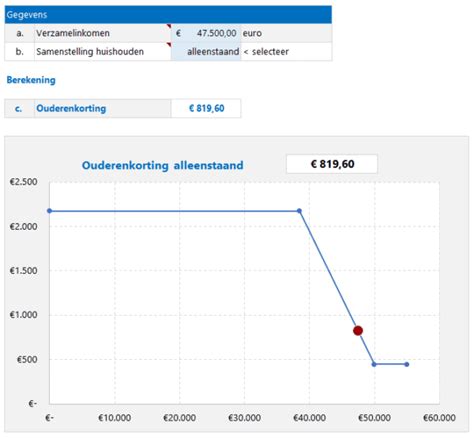Click the Ouderenkorting label in row c
Viewport: 474px width, 438px height.
click(x=71, y=108)
